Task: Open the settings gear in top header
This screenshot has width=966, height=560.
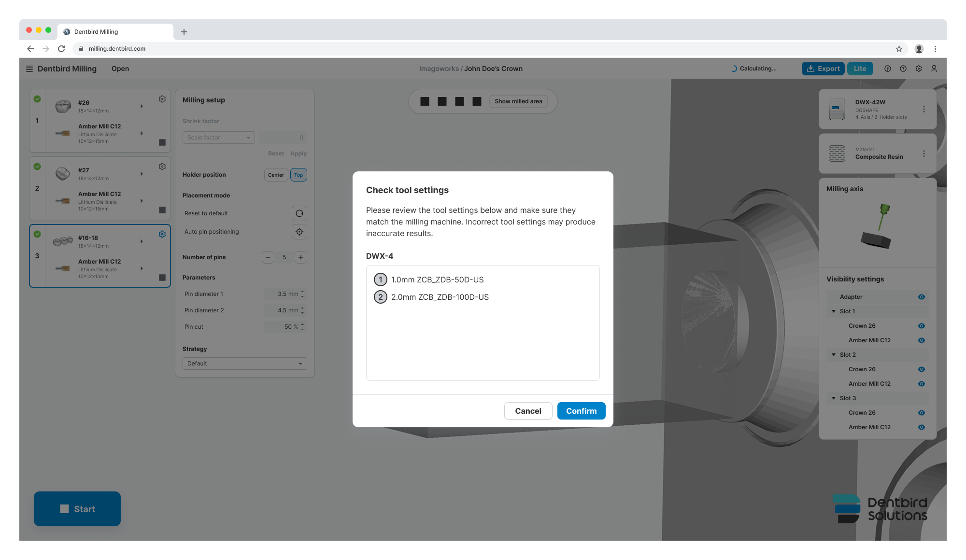Action: [919, 69]
